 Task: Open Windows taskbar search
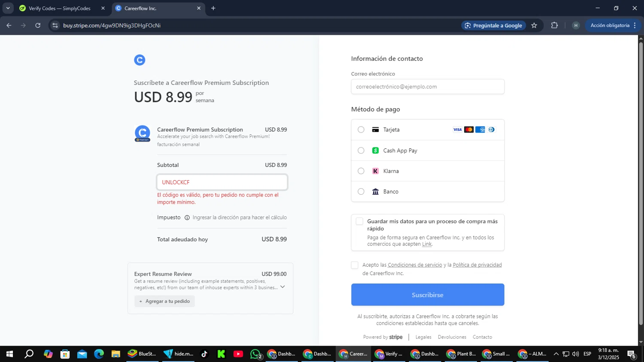(x=29, y=354)
